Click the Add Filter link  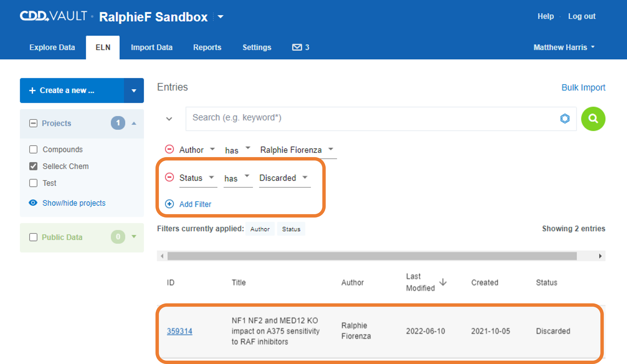[195, 204]
